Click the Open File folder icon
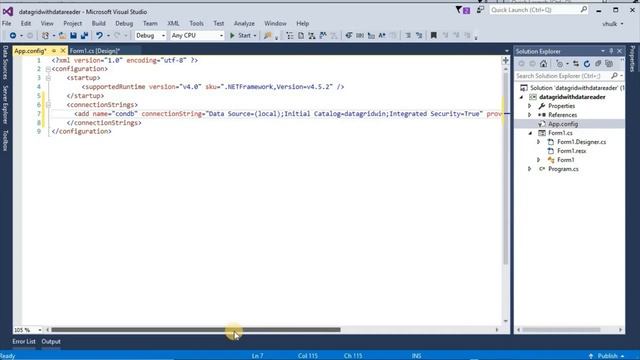Screen dimensions: 640x360 coord(62,36)
